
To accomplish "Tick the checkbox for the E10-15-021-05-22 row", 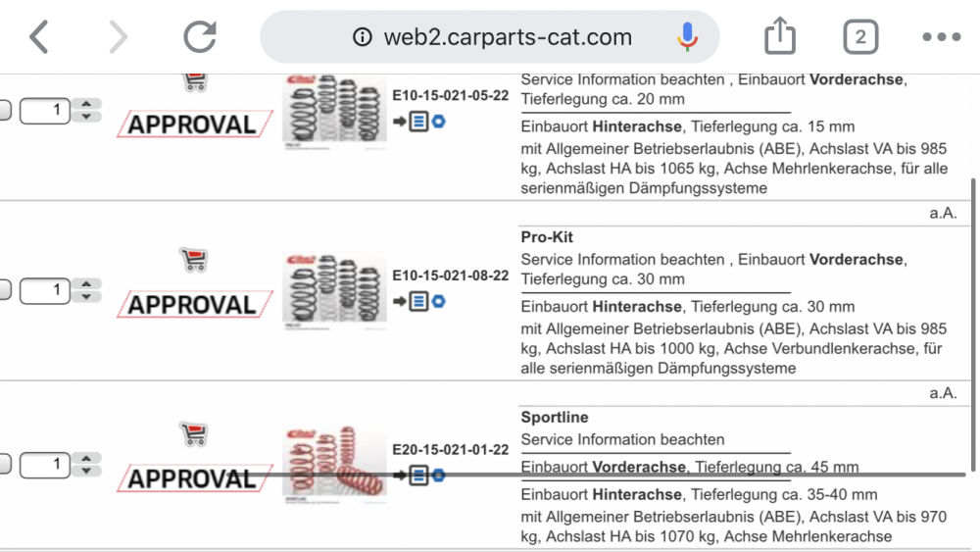I will point(4,110).
